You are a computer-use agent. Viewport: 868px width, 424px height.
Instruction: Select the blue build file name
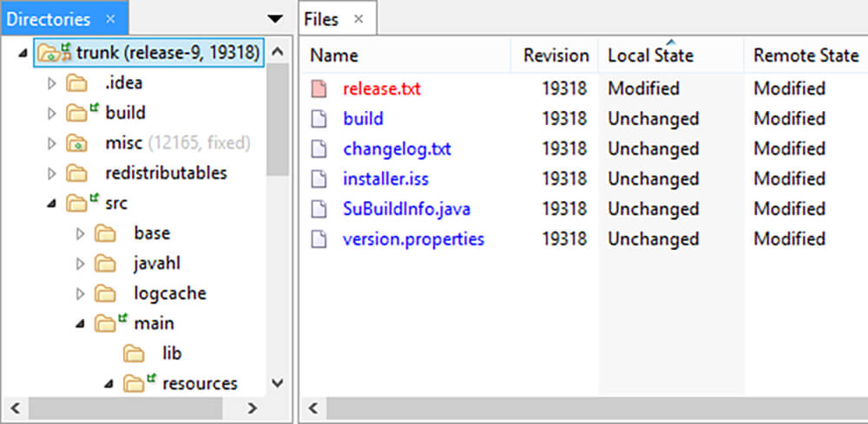tap(363, 119)
